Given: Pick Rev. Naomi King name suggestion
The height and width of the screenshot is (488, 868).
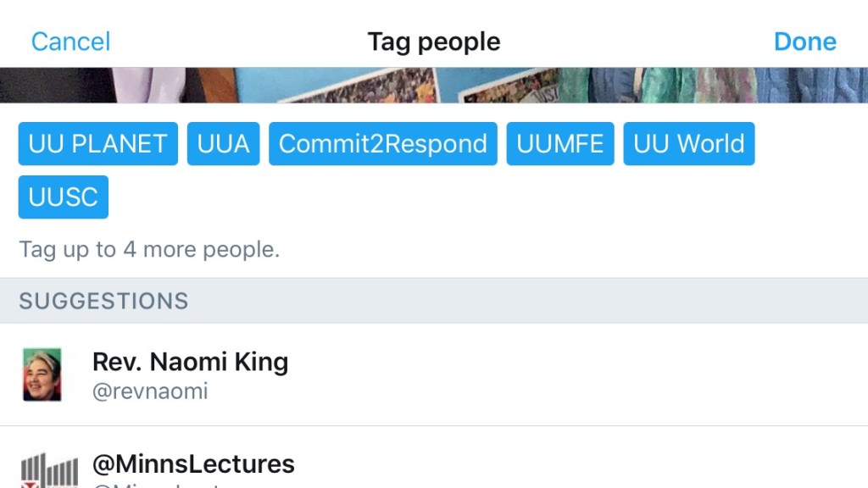Looking at the screenshot, I should click(190, 362).
